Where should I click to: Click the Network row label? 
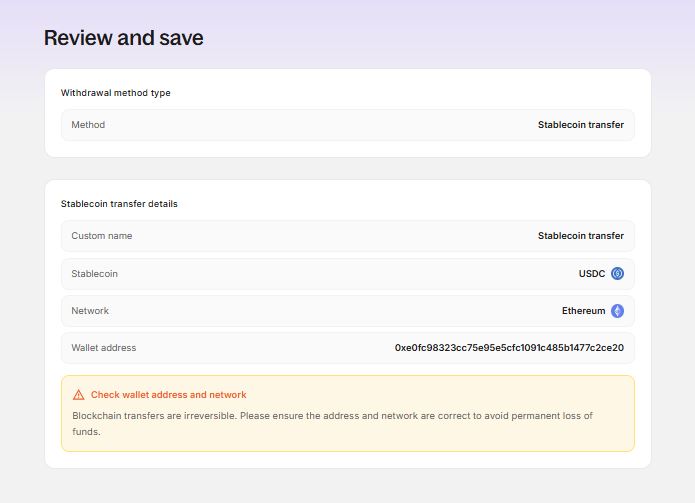(x=90, y=311)
